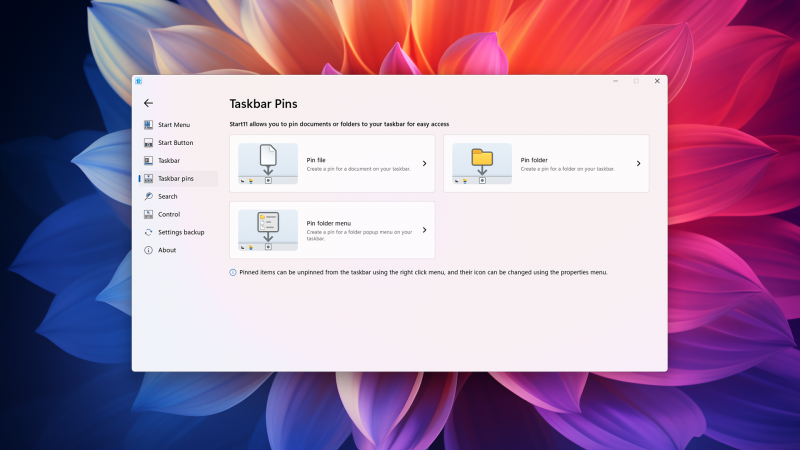Click the Pin folder menu thumbnail image
This screenshot has height=450, width=800.
click(268, 230)
